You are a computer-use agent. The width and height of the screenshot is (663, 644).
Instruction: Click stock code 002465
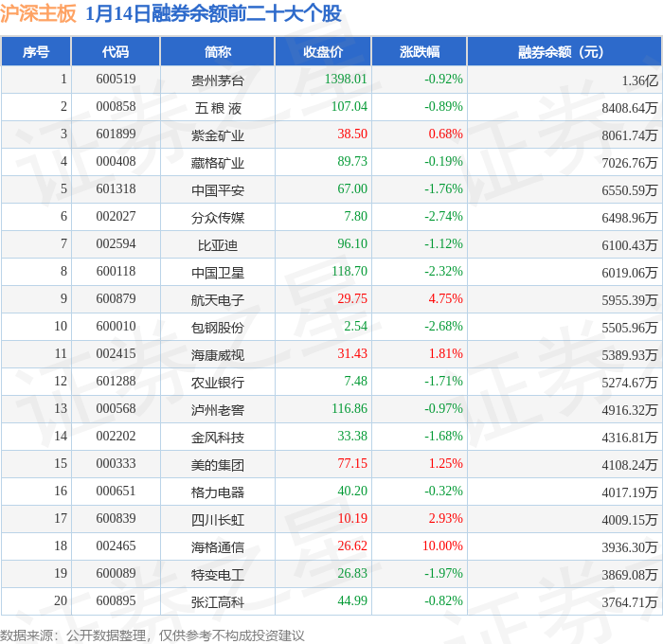[116, 546]
